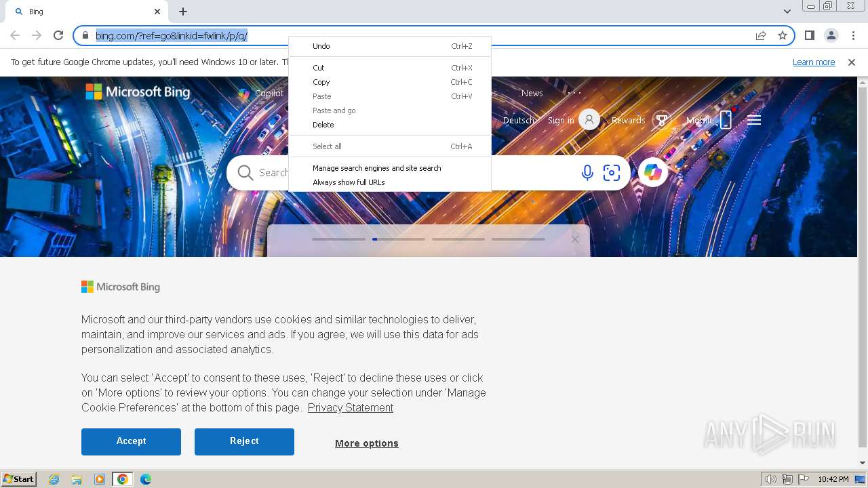Select Undo in the context menu
The height and width of the screenshot is (488, 868).
click(390, 46)
